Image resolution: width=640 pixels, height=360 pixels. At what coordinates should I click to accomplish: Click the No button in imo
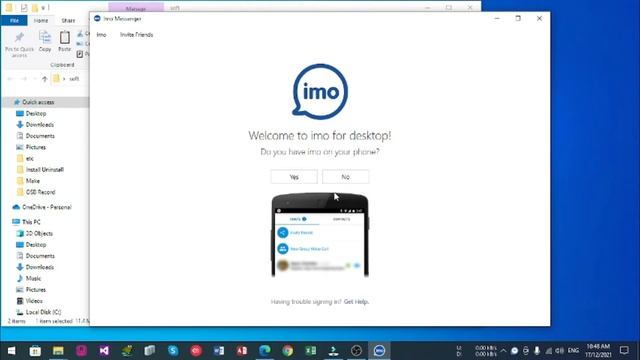345,177
